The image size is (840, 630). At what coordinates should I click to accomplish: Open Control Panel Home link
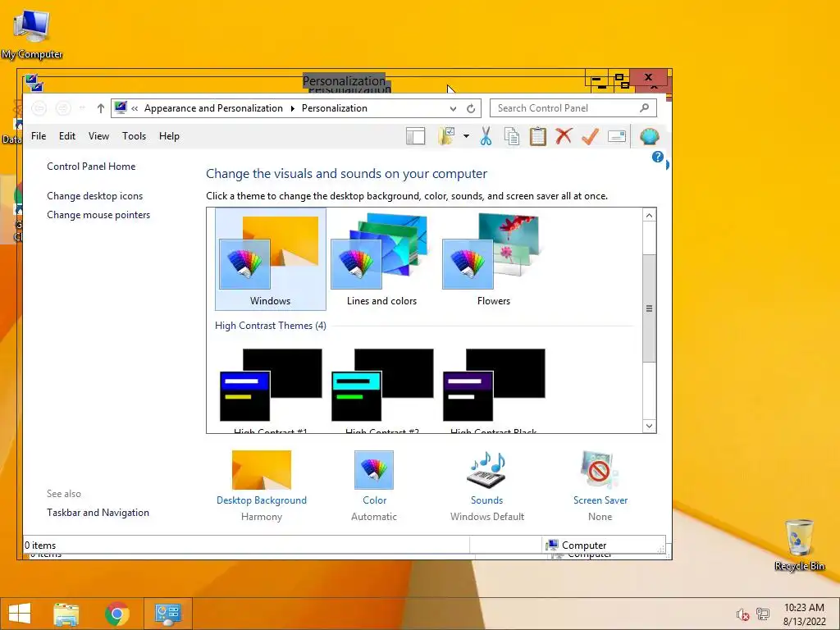(x=91, y=167)
